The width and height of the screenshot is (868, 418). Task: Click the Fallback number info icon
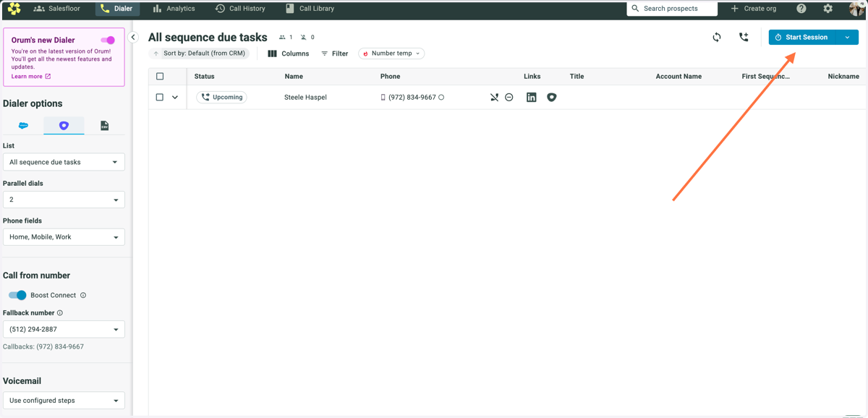pyautogui.click(x=60, y=313)
